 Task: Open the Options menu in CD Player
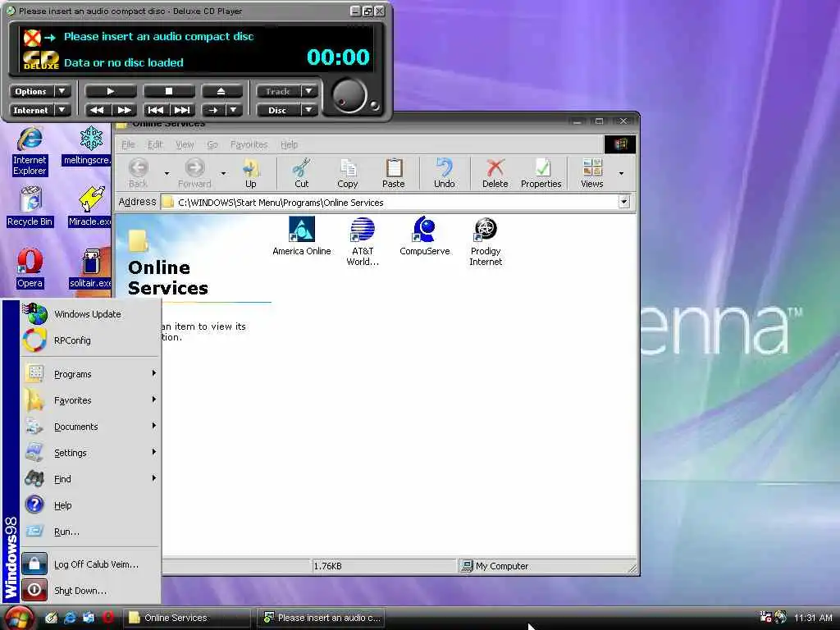pyautogui.click(x=31, y=91)
